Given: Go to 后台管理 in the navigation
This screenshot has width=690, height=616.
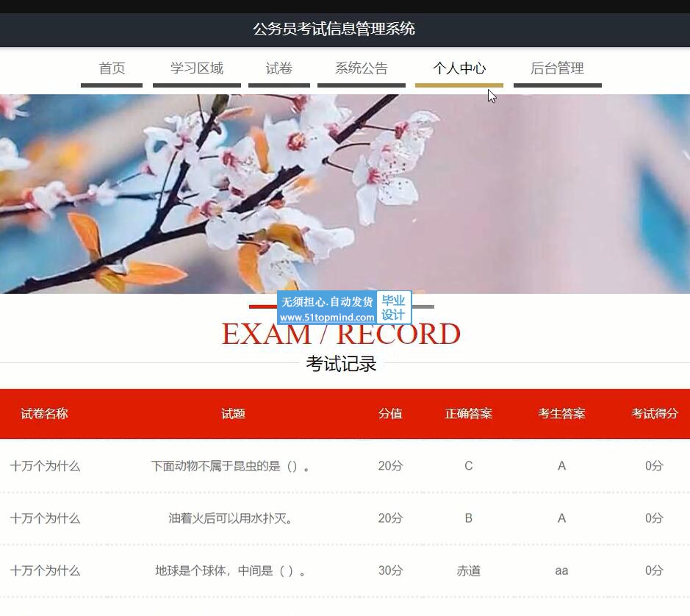Looking at the screenshot, I should [557, 68].
